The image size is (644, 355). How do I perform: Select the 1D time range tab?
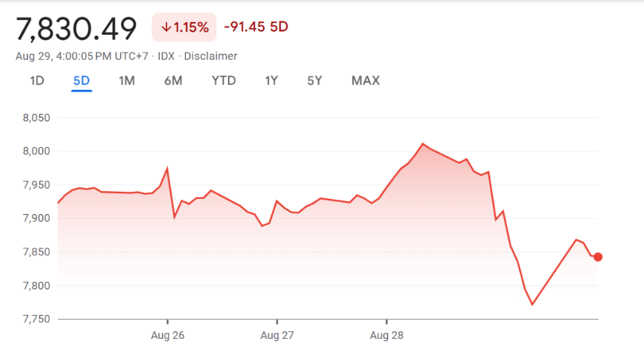(x=37, y=80)
